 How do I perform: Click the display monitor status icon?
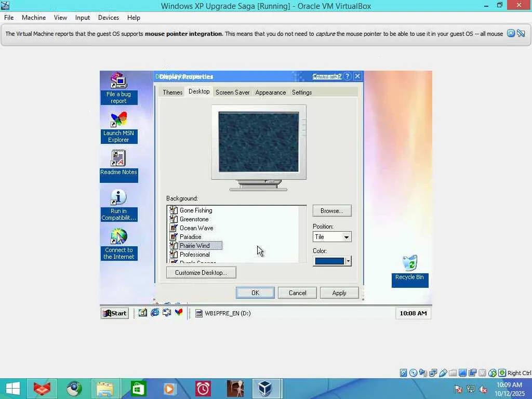click(x=462, y=373)
